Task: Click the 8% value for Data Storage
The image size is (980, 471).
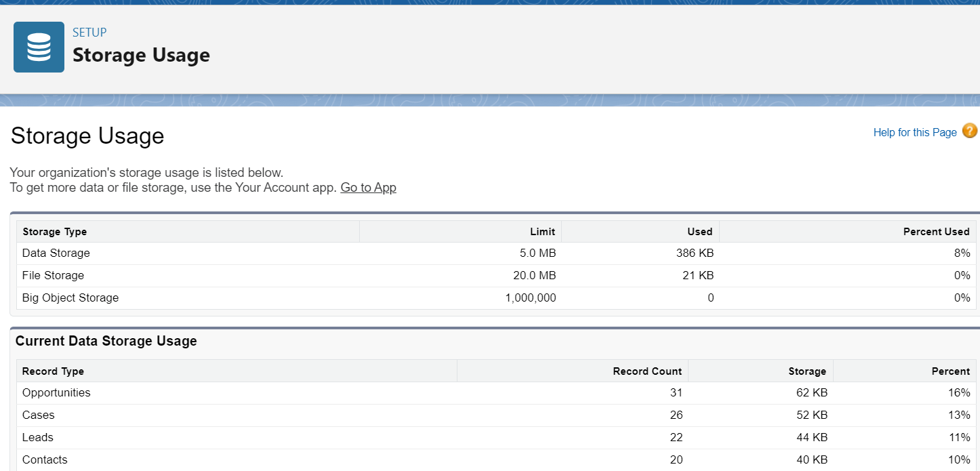Action: coord(962,253)
